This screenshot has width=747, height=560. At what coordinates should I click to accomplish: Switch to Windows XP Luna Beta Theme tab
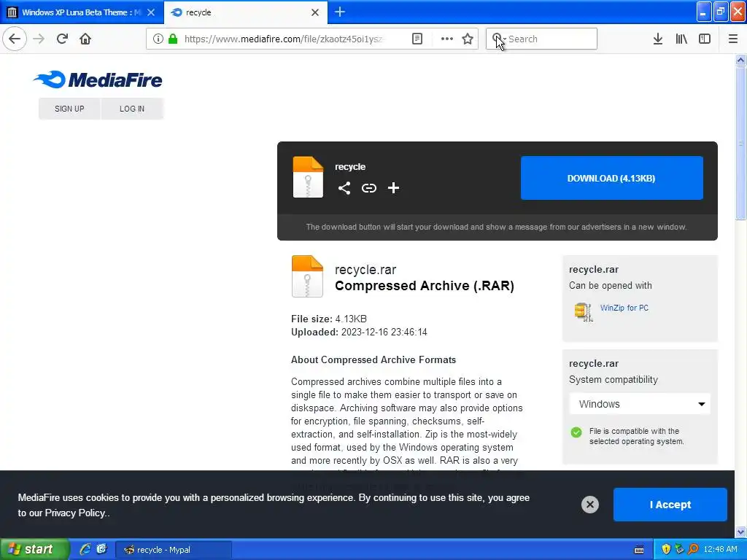[81, 12]
